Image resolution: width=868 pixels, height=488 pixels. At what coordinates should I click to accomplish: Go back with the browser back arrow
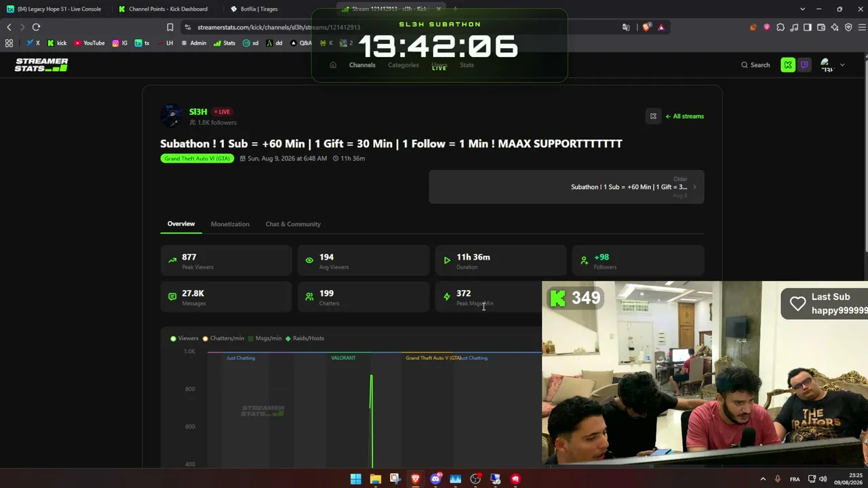(9, 27)
